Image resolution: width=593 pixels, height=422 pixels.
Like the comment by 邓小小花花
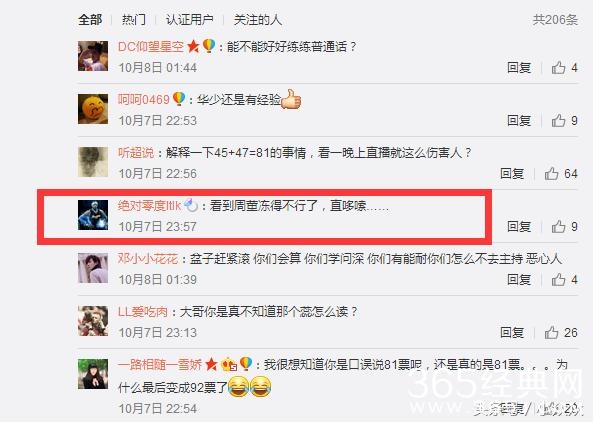pyautogui.click(x=558, y=280)
